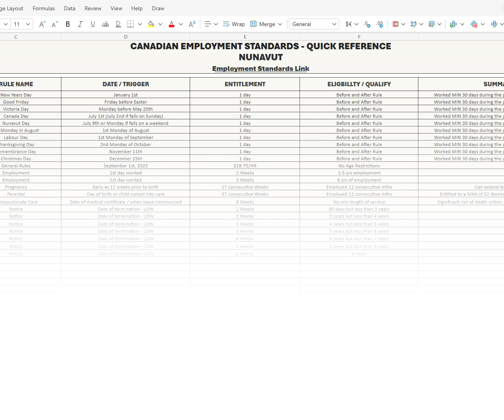Increase the font size

[x=42, y=24]
